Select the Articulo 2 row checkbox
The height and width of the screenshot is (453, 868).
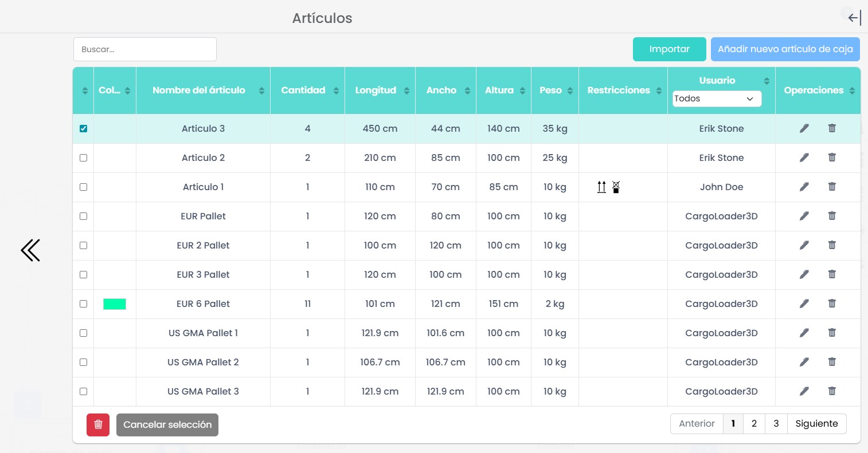[83, 157]
